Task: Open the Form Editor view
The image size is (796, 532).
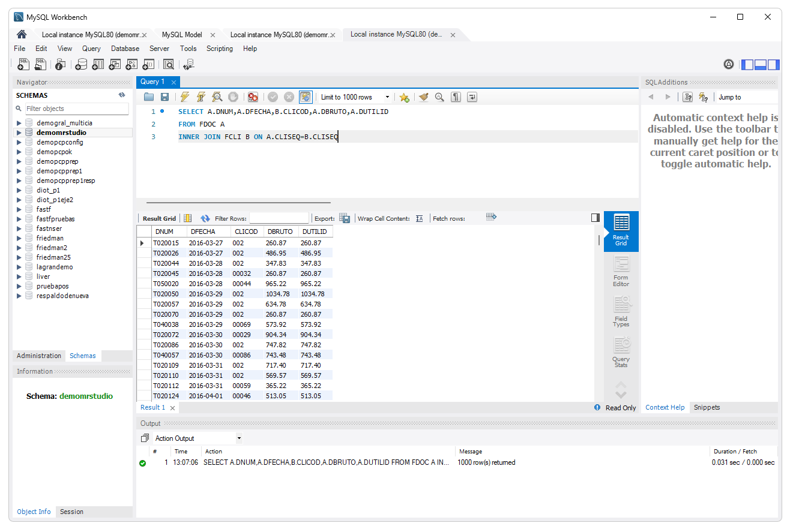Action: [621, 271]
